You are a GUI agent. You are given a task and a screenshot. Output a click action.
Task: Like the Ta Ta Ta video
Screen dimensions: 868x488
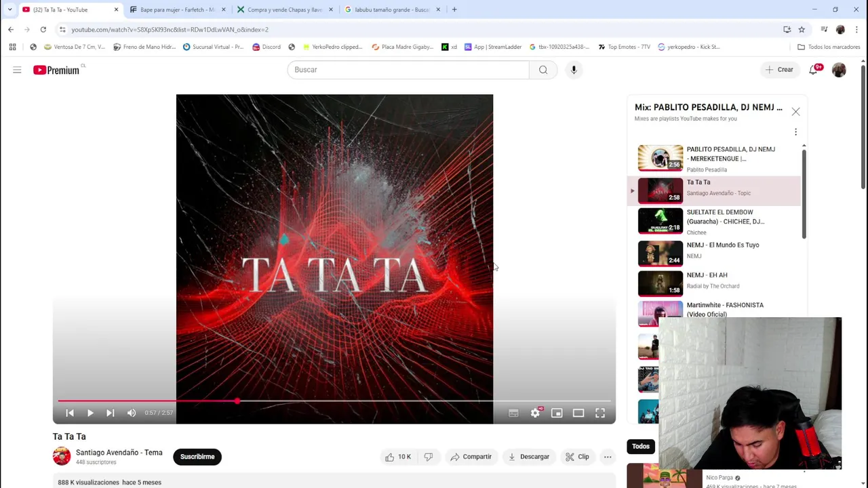(x=398, y=457)
